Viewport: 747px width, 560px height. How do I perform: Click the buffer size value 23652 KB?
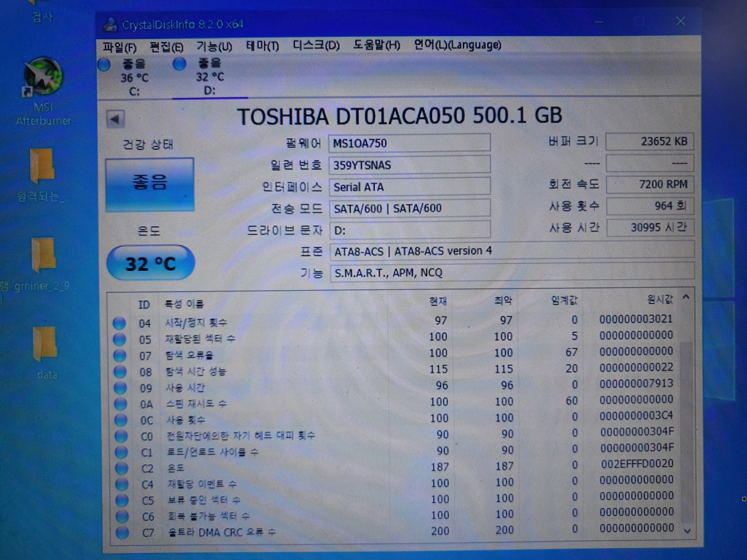pos(650,141)
